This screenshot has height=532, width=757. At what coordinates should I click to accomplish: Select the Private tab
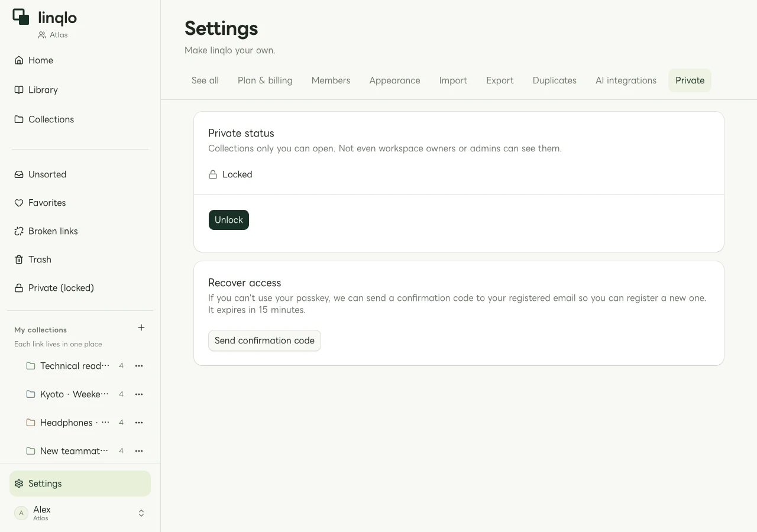point(690,80)
